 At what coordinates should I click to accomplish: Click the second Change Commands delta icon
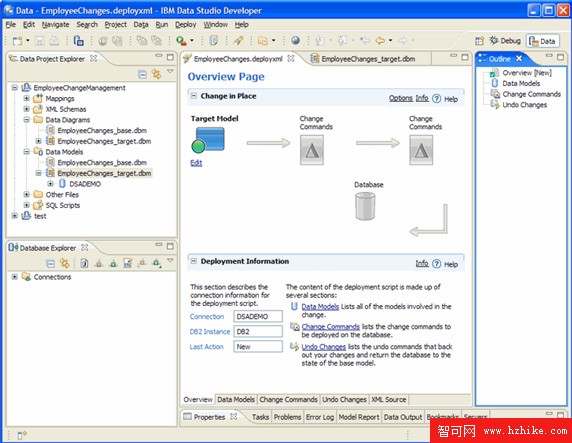click(x=421, y=150)
